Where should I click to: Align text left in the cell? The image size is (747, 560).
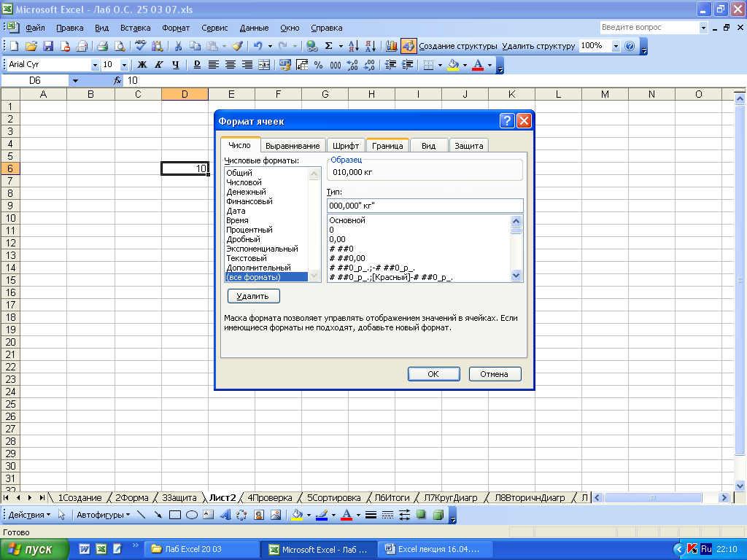[x=214, y=65]
